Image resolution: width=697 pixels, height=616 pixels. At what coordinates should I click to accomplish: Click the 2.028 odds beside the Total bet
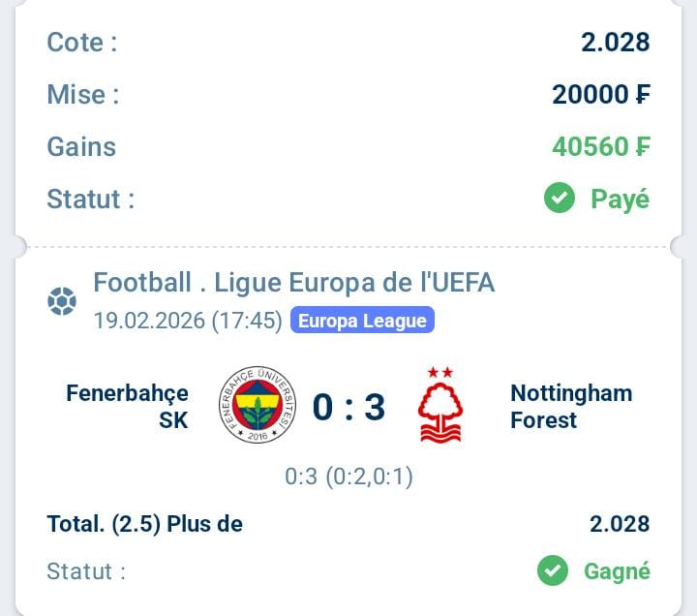click(x=620, y=524)
